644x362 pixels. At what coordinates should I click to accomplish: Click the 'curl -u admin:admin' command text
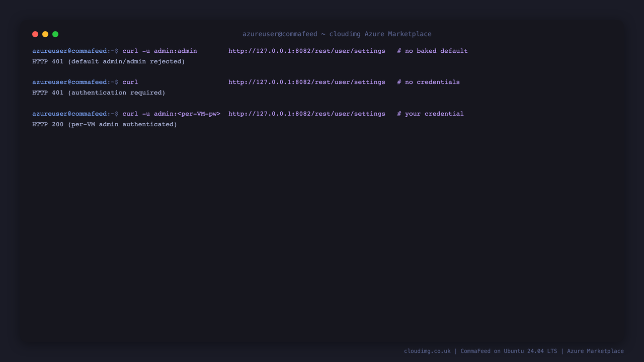coord(159,51)
